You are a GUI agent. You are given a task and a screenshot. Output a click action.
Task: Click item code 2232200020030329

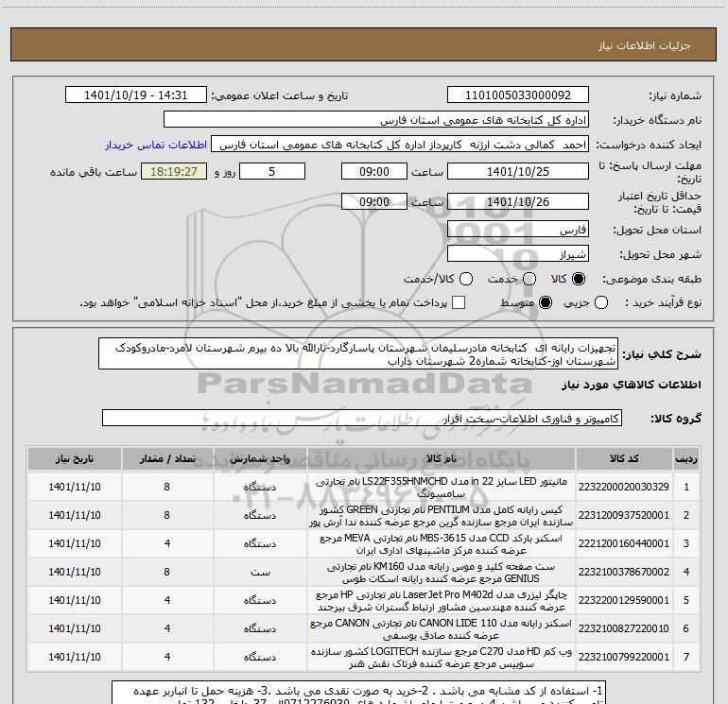(x=624, y=487)
